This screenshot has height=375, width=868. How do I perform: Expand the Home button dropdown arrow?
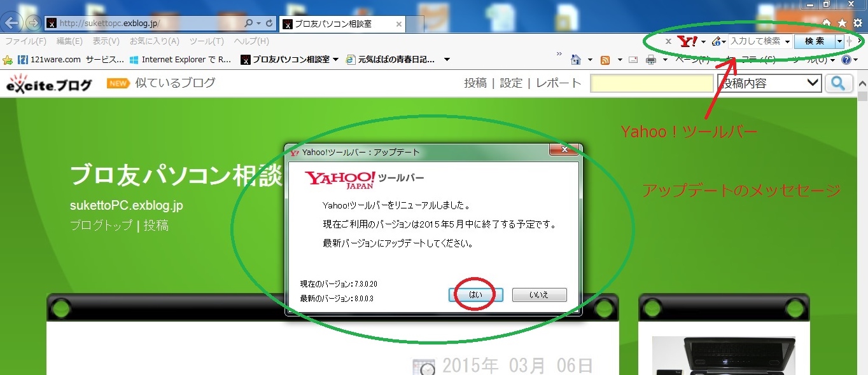tap(590, 60)
